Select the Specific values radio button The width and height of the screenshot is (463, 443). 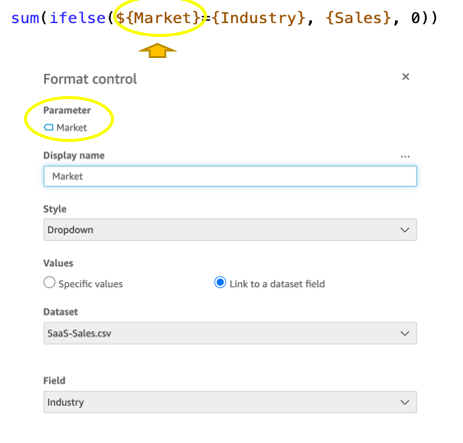[49, 282]
